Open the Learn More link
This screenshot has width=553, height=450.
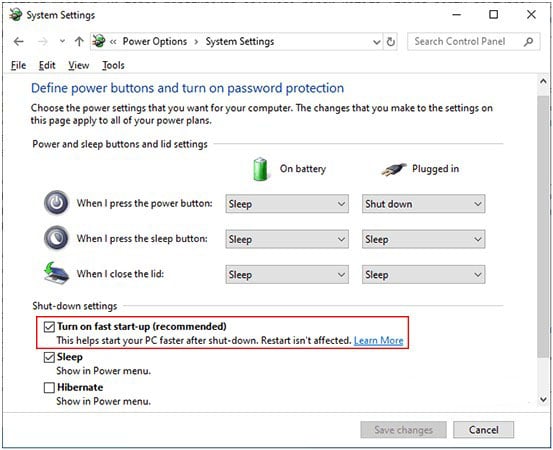click(378, 341)
